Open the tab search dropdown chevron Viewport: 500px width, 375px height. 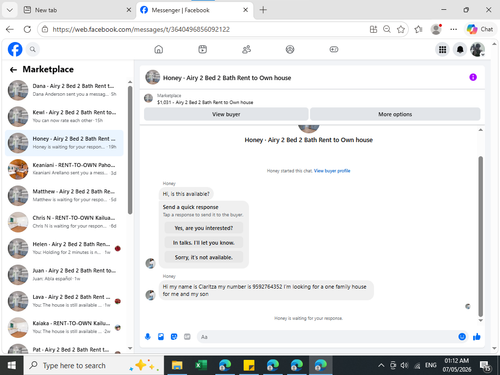[10, 10]
